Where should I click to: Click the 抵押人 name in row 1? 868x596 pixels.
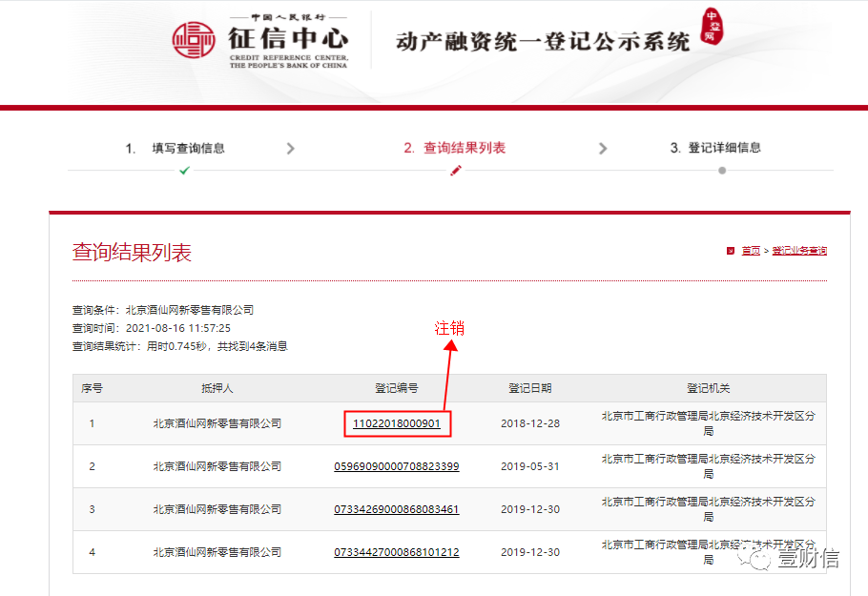[x=217, y=423]
